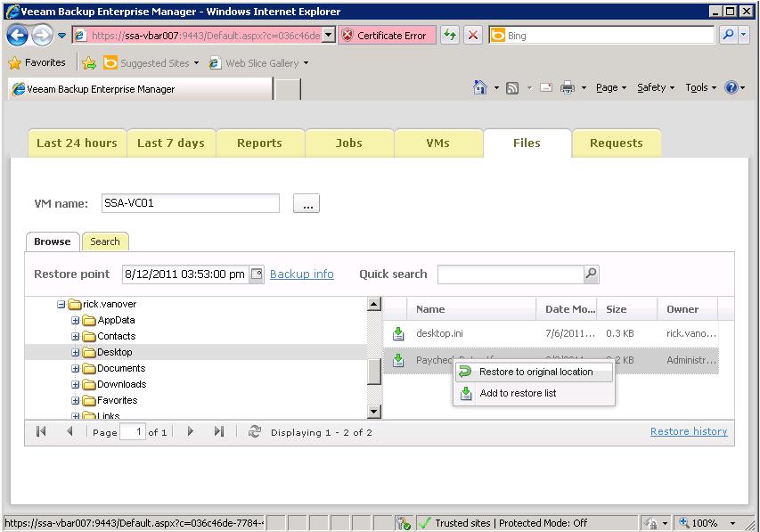Open the restore point calendar icon
This screenshot has height=532, width=760.
(x=257, y=274)
